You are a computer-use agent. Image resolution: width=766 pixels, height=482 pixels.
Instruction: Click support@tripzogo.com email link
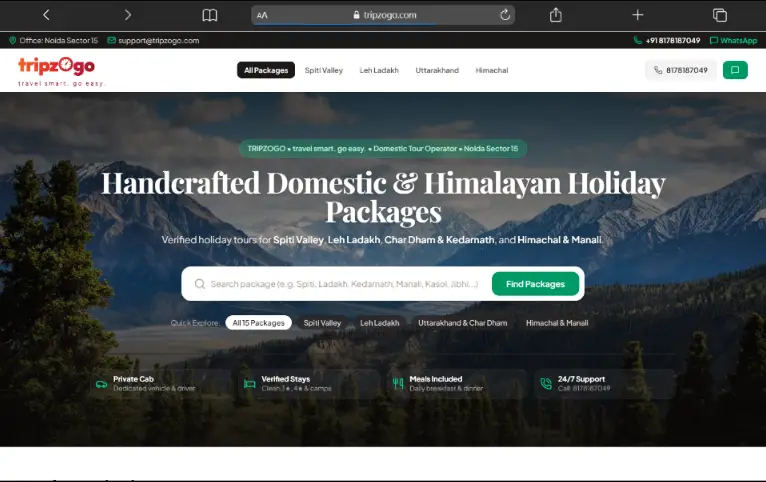(158, 41)
